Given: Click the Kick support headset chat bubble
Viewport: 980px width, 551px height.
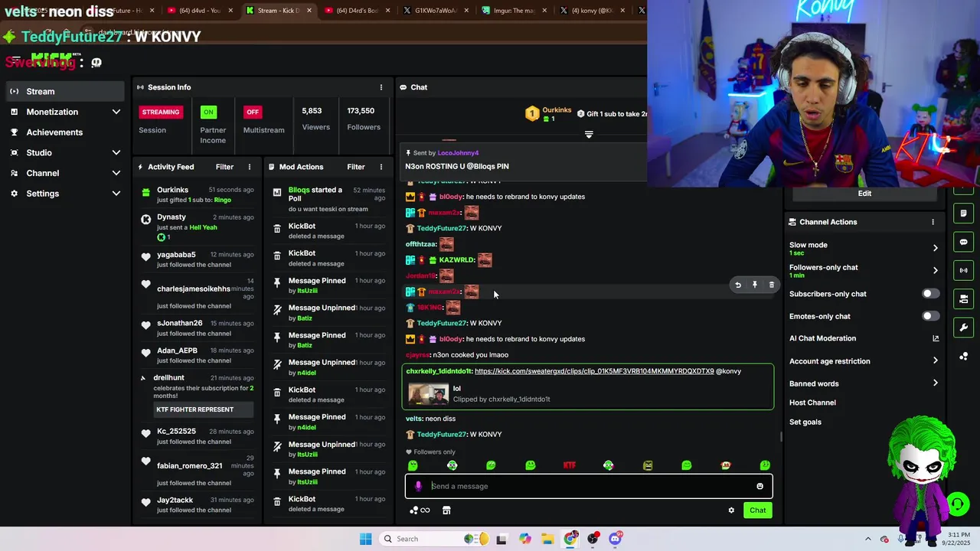Looking at the screenshot, I should click(x=957, y=504).
